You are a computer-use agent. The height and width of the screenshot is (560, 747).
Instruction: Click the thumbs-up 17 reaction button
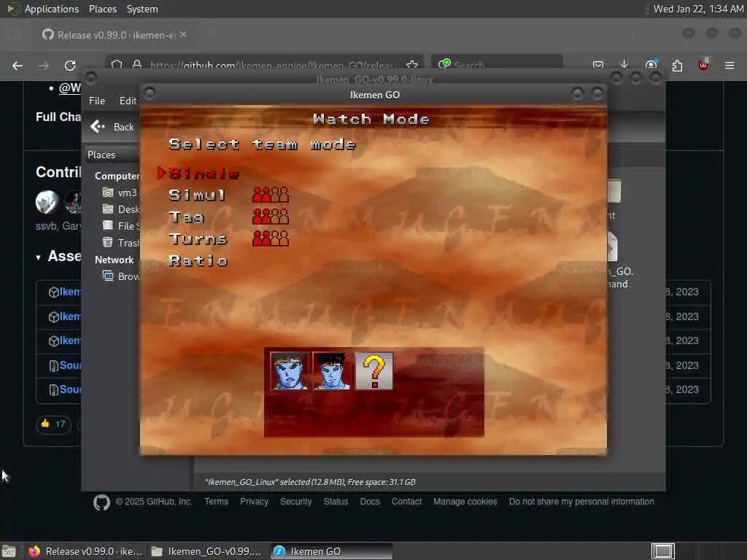53,424
